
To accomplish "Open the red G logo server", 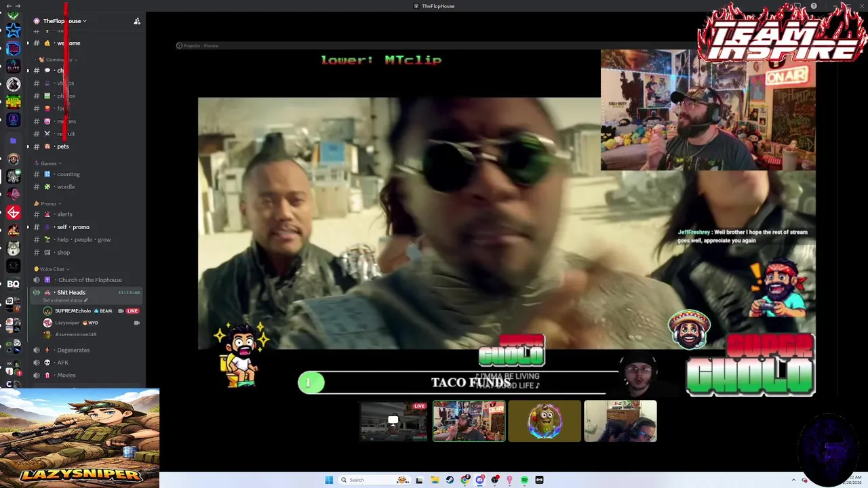I will tap(13, 213).
